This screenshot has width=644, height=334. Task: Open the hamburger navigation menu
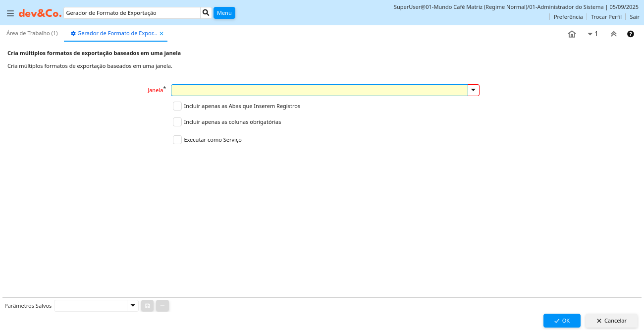tap(10, 13)
